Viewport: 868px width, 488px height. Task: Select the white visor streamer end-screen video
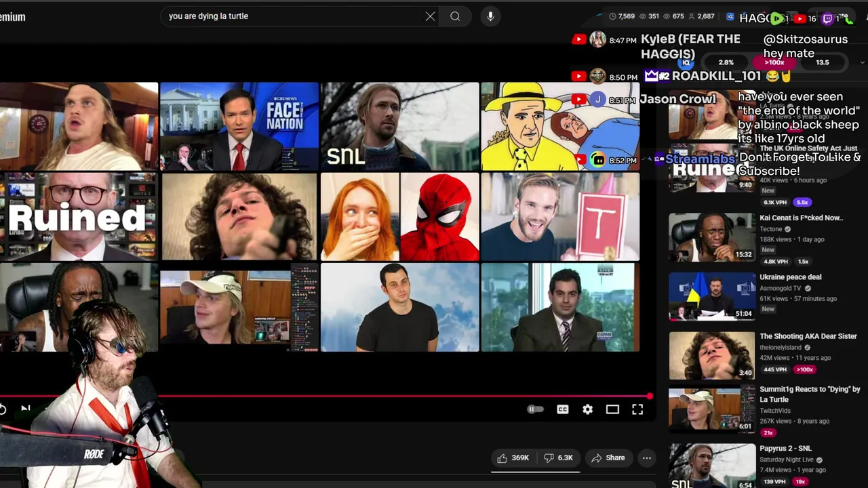pyautogui.click(x=239, y=307)
